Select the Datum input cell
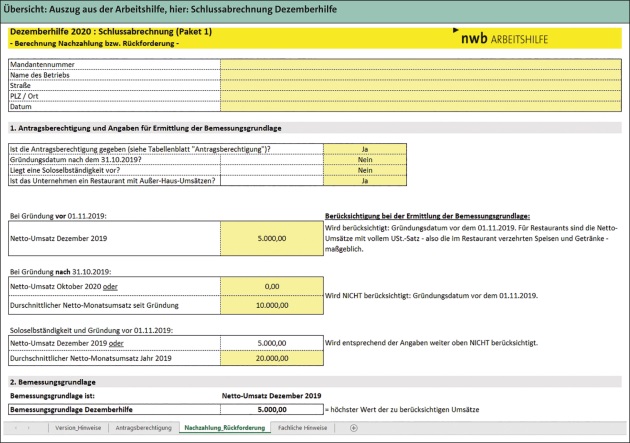The width and height of the screenshot is (630, 443). 422,105
